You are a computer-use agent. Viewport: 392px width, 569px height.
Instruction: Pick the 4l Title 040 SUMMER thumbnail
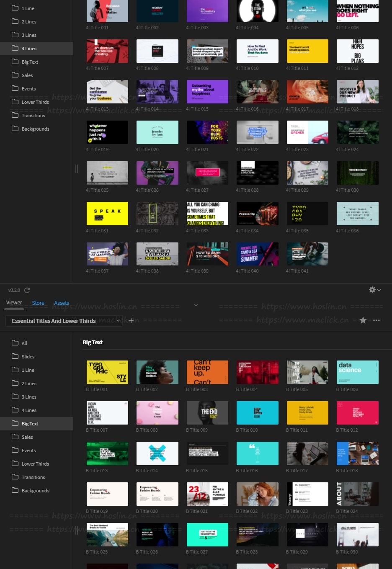pos(258,254)
